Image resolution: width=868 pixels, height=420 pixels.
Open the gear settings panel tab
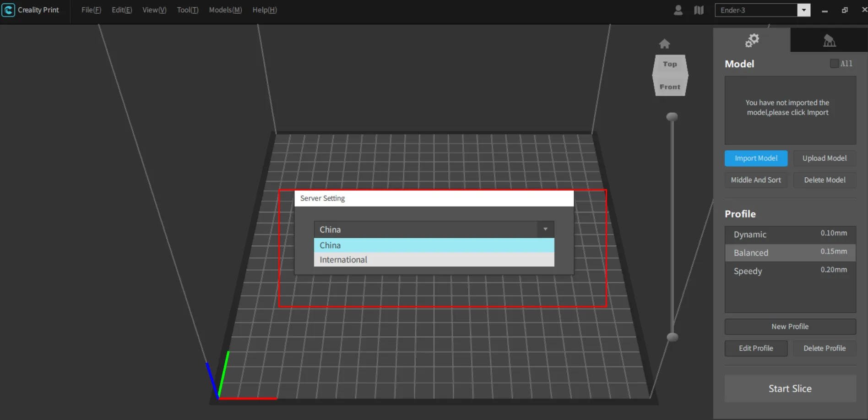[x=752, y=40]
